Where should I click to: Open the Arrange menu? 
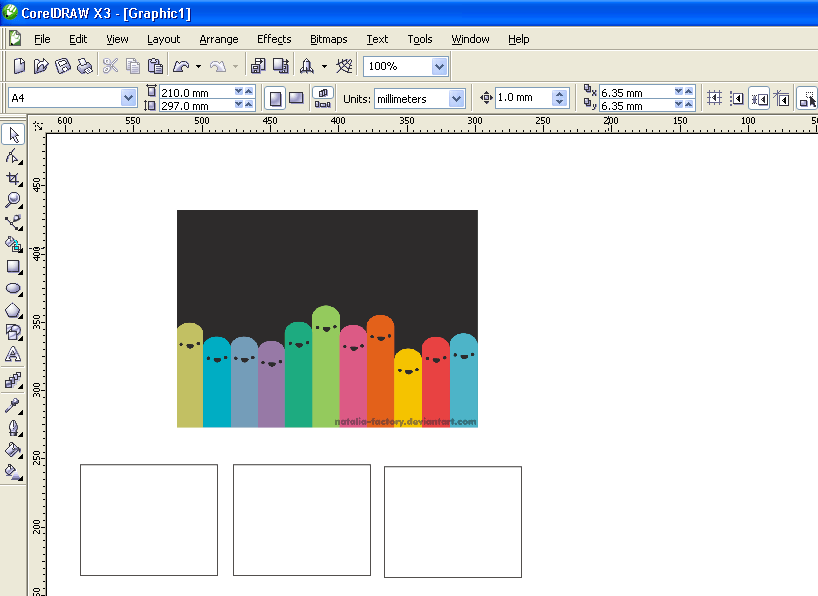219,39
